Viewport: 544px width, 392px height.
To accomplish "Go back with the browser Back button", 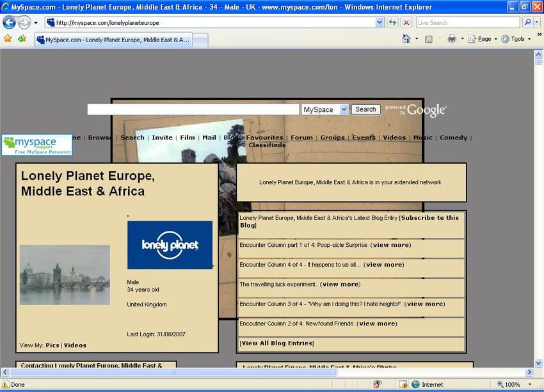I will pos(9,23).
